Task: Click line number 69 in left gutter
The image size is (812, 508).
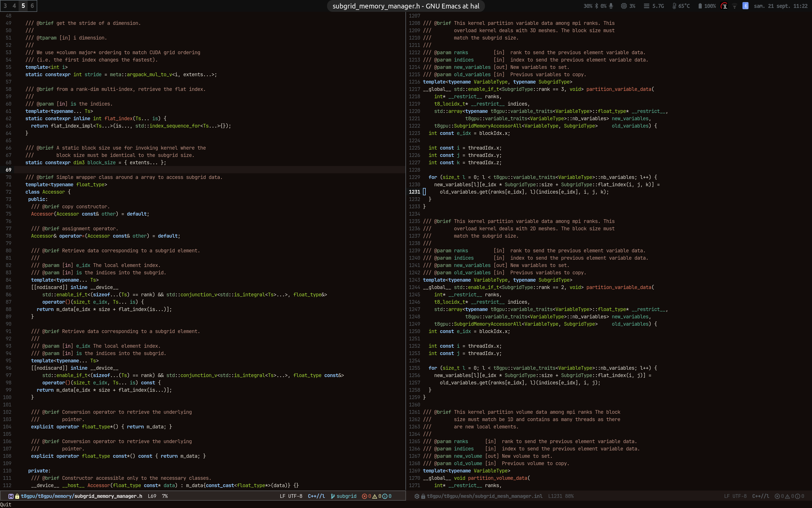Action: 8,170
